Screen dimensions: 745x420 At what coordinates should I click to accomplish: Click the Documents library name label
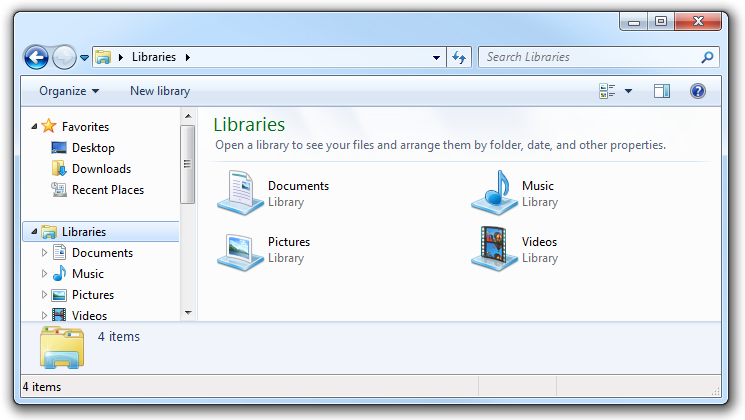point(298,186)
